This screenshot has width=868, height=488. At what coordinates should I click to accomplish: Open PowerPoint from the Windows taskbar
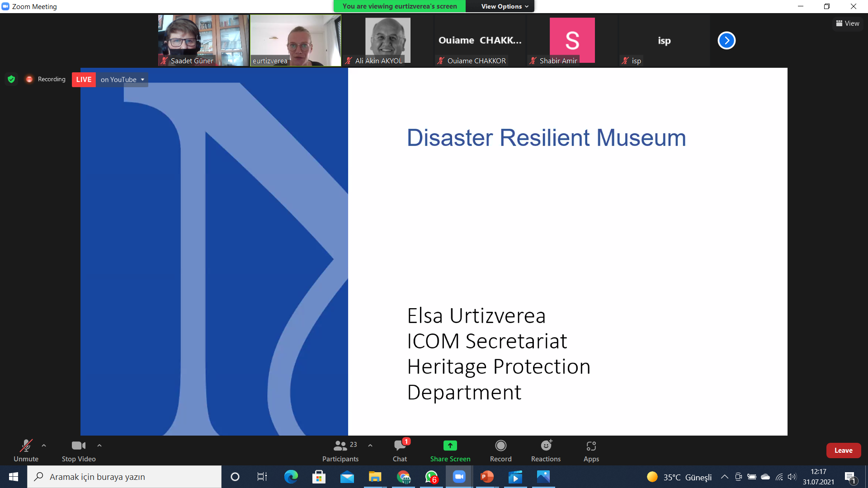tap(487, 477)
